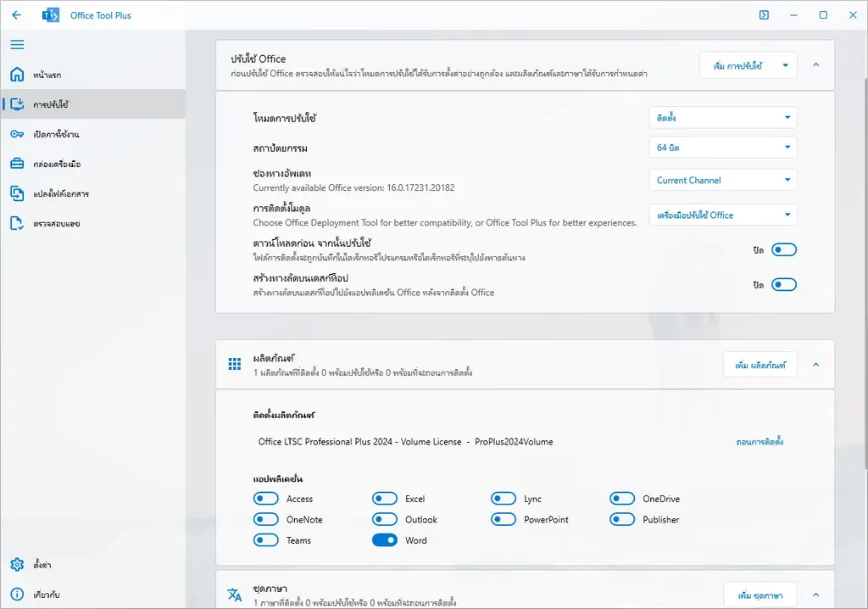Open the dropdown arrow on เริ่ม การปรับใช้ button
868x609 pixels.
point(785,65)
